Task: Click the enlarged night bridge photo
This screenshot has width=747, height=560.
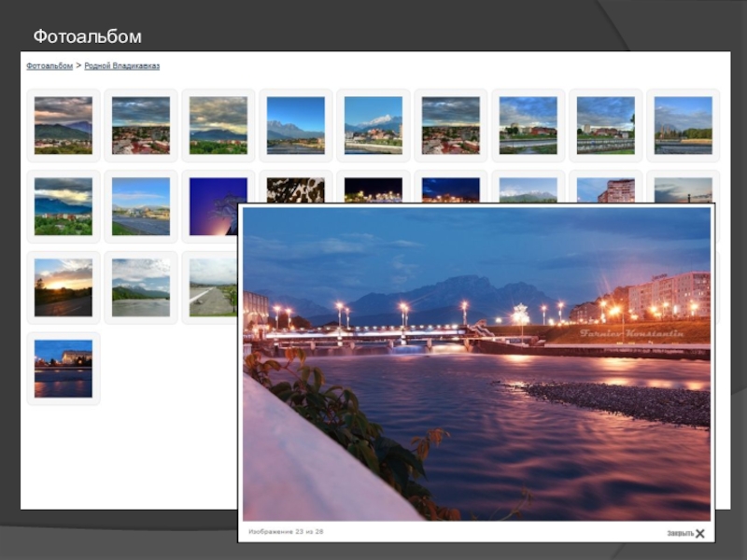Action: click(476, 364)
